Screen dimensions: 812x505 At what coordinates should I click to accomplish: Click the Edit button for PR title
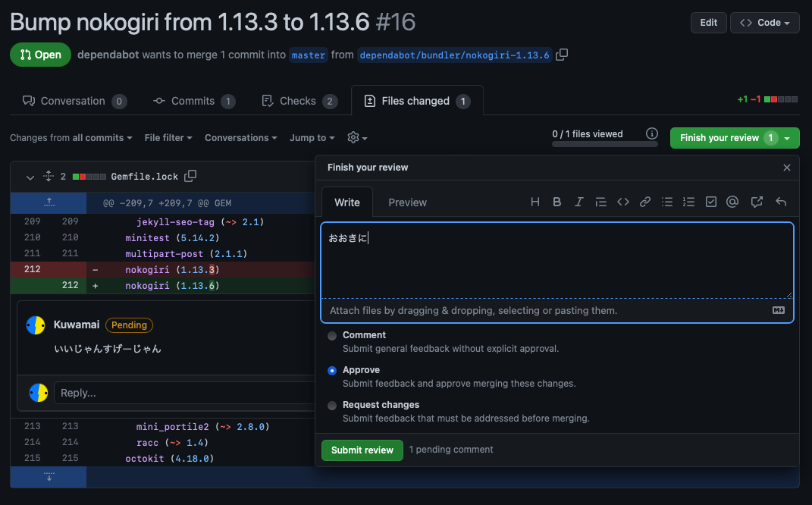[708, 23]
